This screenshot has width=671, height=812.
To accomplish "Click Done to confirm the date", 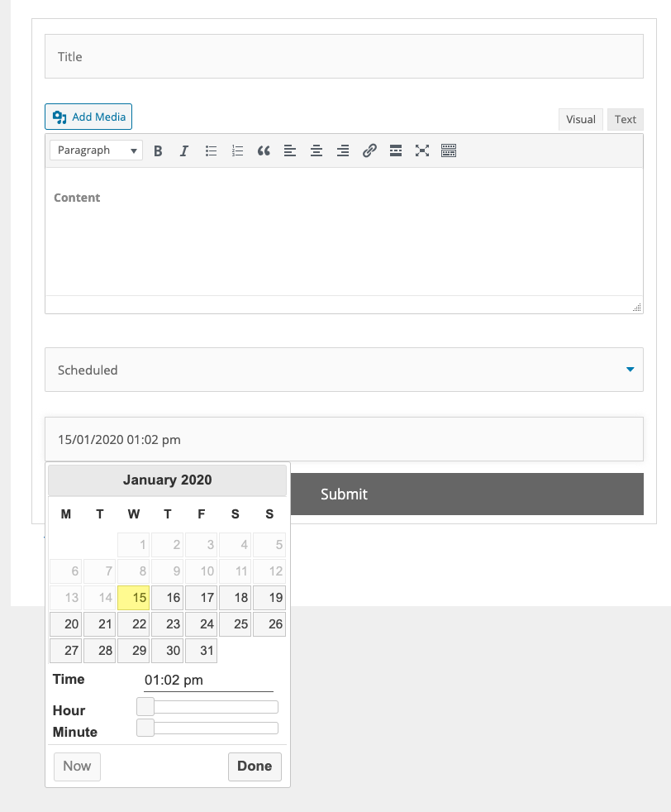I will (x=255, y=767).
